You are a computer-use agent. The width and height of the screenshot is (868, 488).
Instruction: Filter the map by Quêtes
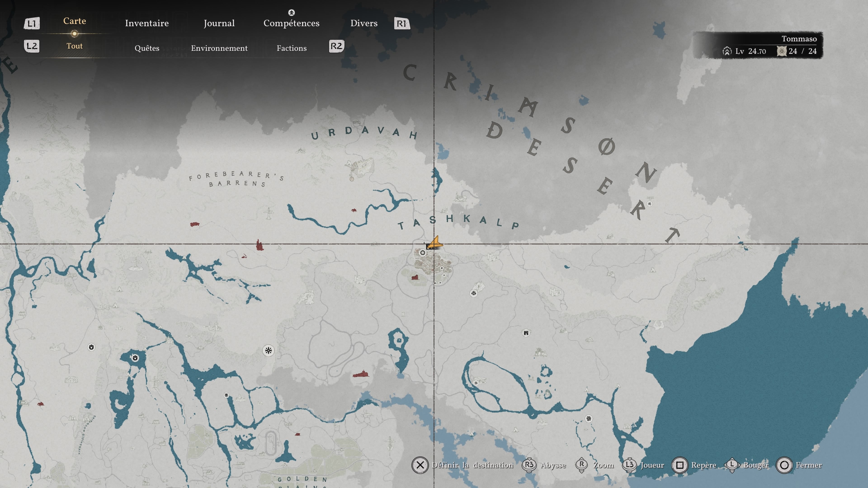(147, 48)
